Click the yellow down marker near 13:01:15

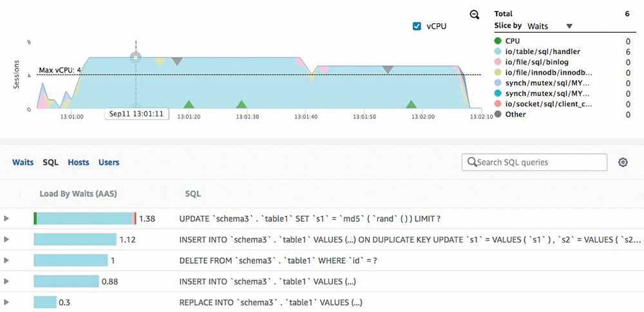click(x=159, y=61)
